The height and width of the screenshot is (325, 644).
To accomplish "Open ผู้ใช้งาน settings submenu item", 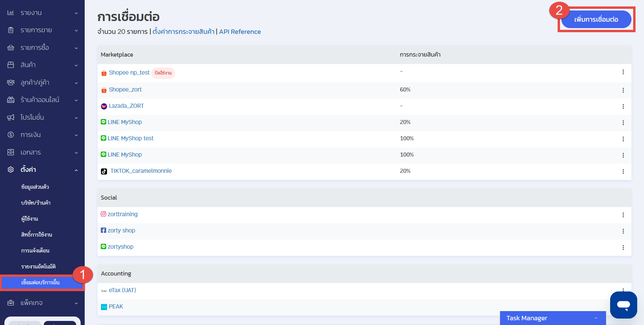I will (29, 219).
